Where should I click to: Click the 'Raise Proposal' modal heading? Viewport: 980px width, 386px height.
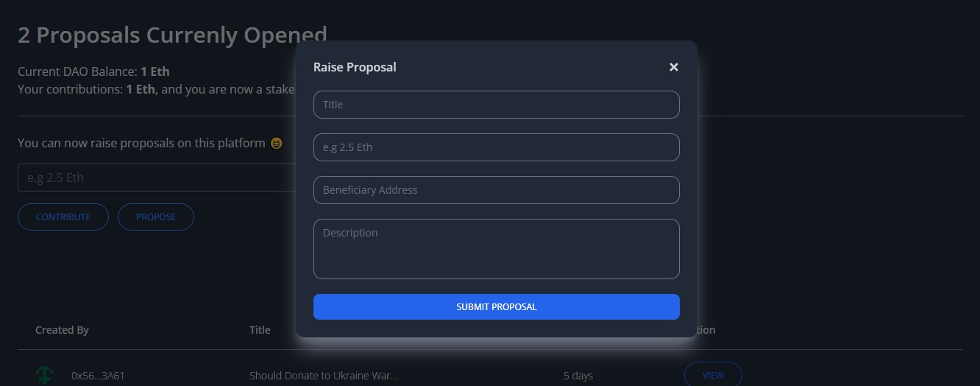(355, 67)
